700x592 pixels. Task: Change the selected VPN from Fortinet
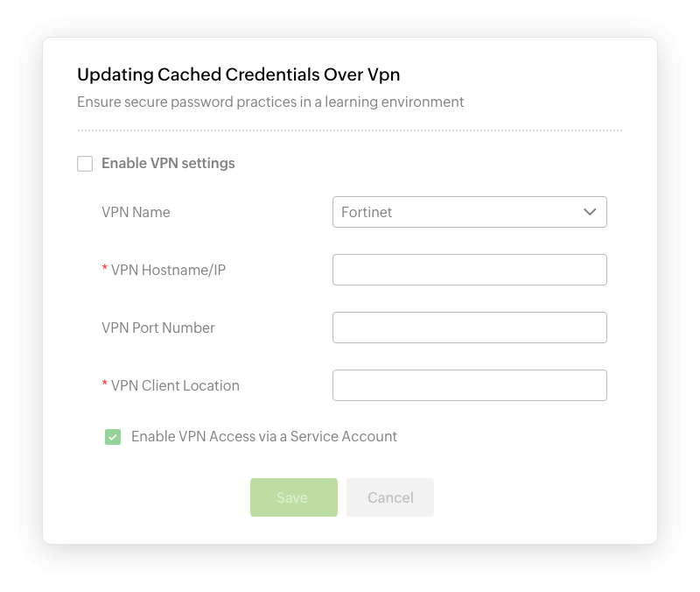(x=469, y=212)
